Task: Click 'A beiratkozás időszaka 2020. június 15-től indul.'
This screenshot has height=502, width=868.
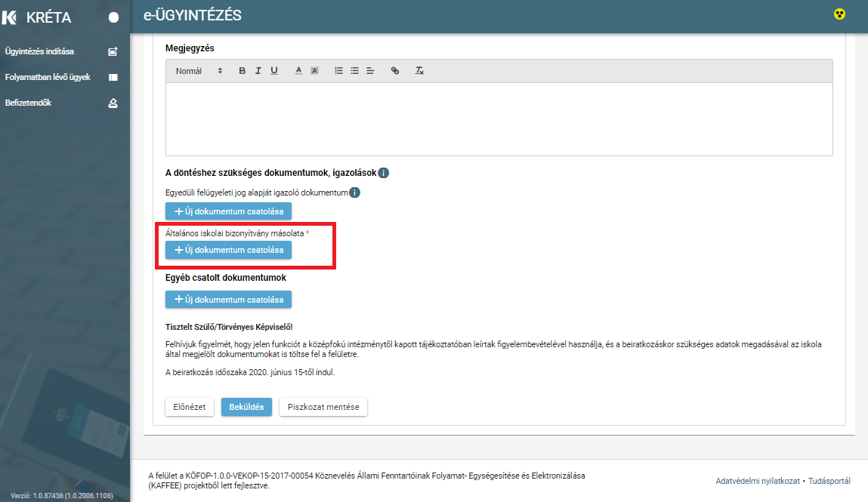Action: (250, 372)
